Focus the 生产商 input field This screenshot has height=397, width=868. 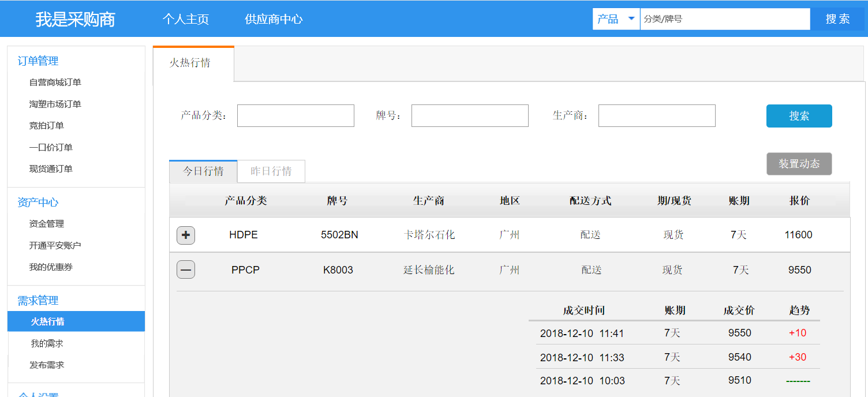[x=657, y=116]
